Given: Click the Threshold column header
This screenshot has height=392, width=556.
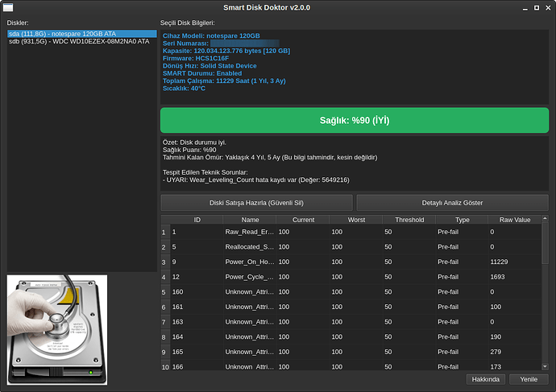Looking at the screenshot, I should [409, 219].
